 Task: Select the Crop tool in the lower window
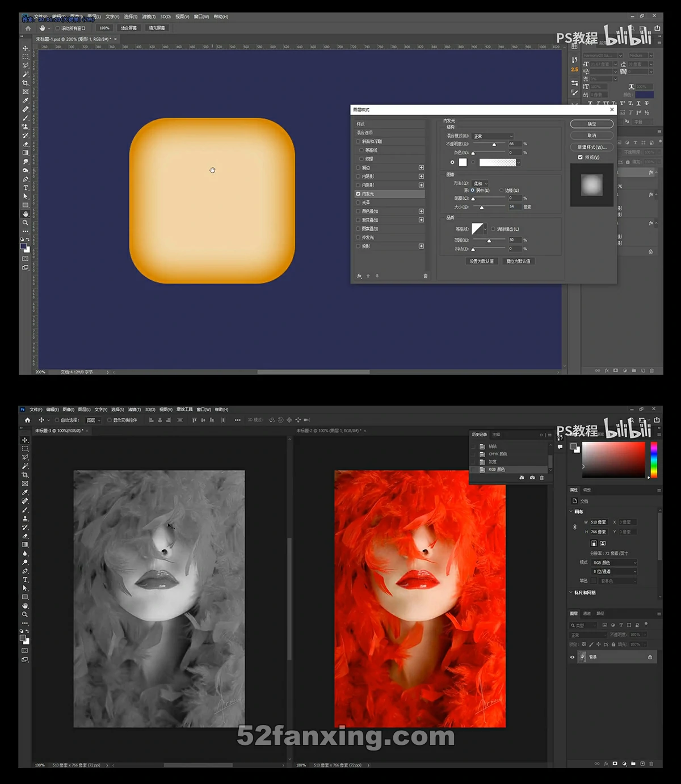pos(25,475)
